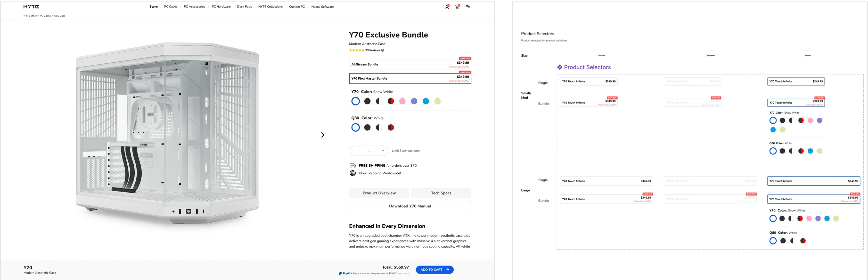The width and height of the screenshot is (868, 280).
Task: Increase quantity with the plus button
Action: coord(383,151)
